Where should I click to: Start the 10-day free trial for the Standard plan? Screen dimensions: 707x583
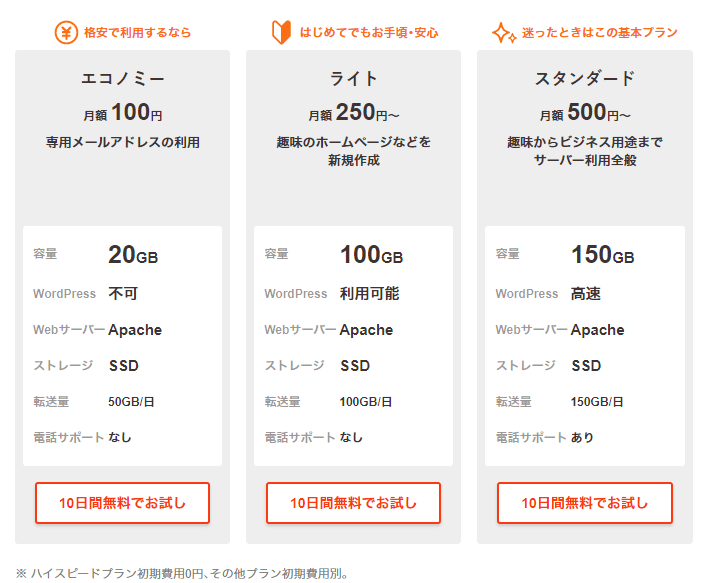pos(585,503)
